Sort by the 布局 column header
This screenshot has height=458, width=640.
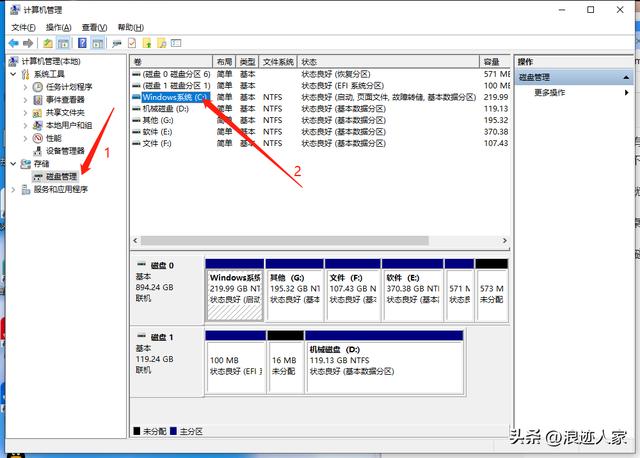(224, 62)
